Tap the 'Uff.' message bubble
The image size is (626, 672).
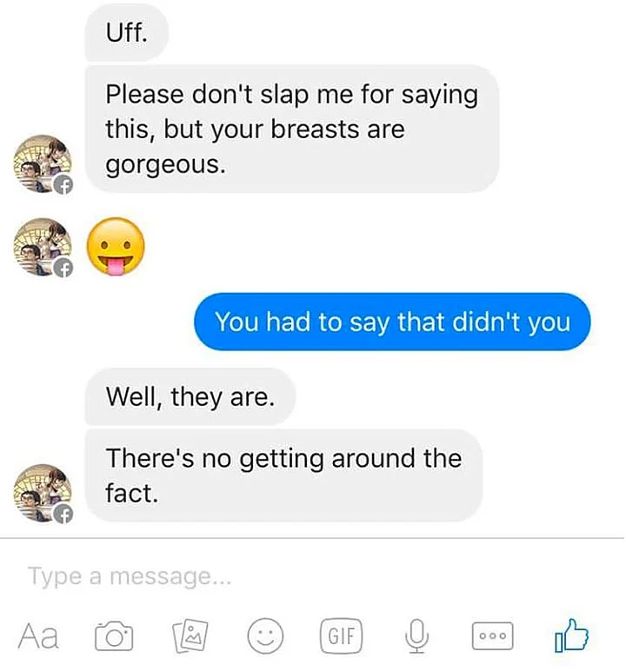point(126,32)
